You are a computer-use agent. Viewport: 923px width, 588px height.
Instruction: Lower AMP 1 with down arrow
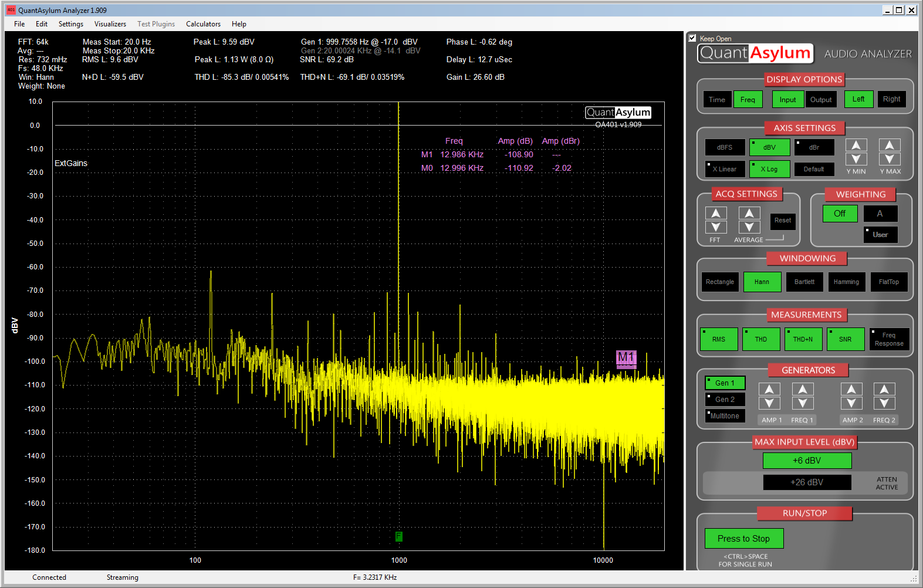[769, 403]
